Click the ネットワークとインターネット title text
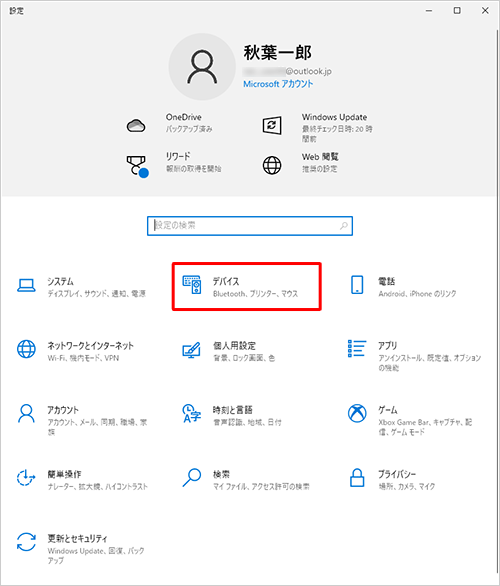This screenshot has width=500, height=586. pos(90,346)
